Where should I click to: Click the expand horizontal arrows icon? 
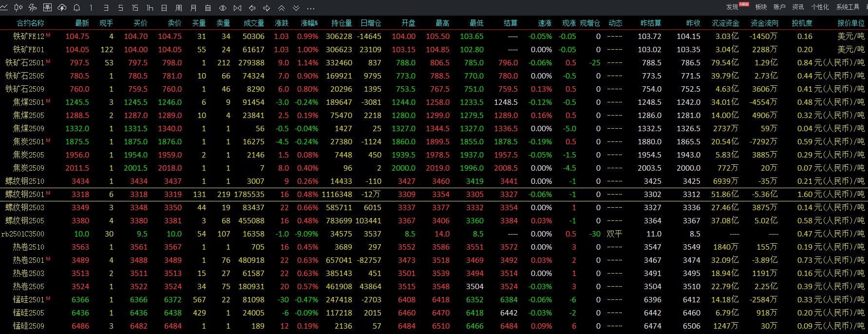pos(223,8)
